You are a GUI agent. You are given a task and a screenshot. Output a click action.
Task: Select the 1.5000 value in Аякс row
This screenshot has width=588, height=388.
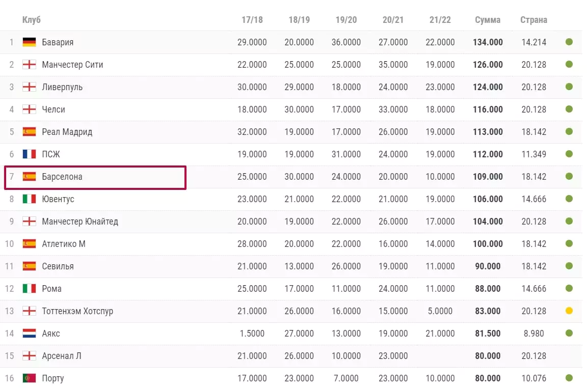[252, 334]
